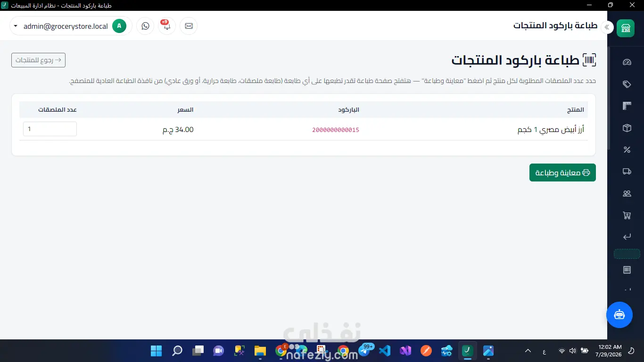
Task: Open File Explorer from the taskbar
Action: click(260, 351)
